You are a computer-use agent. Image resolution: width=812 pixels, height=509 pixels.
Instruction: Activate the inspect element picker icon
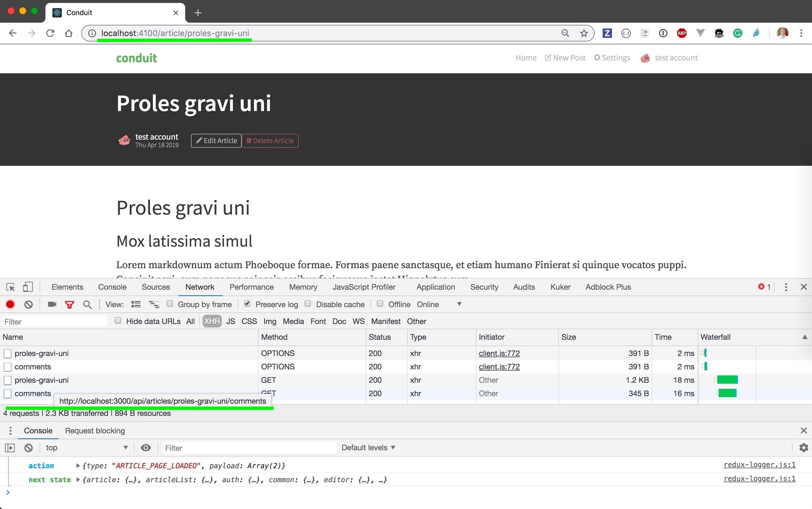[x=11, y=287]
